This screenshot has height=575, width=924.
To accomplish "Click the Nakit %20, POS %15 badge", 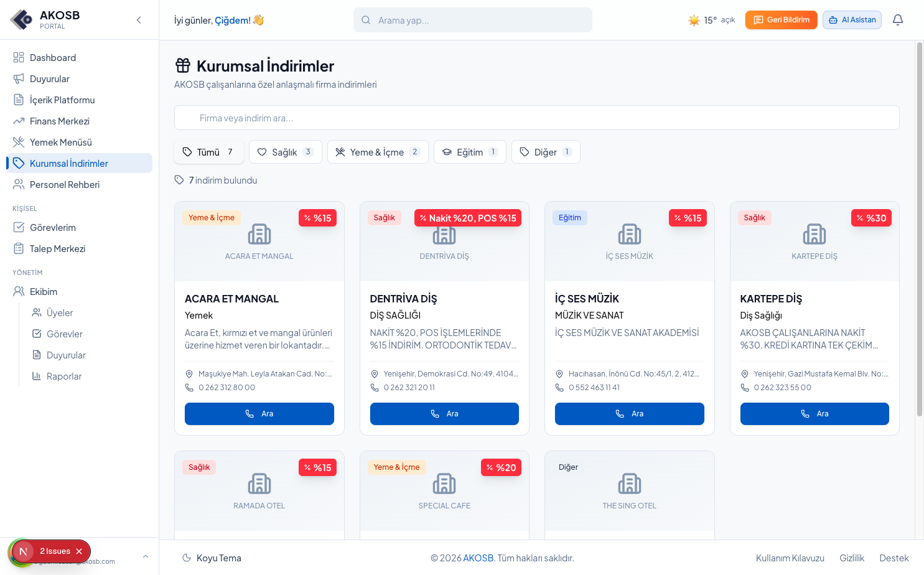I will 468,218.
